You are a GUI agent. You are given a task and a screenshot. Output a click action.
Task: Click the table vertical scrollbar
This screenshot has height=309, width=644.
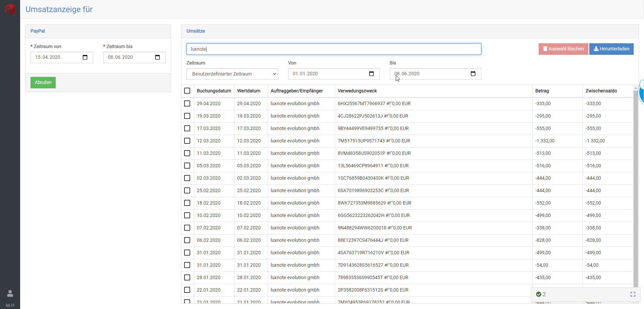(x=636, y=188)
